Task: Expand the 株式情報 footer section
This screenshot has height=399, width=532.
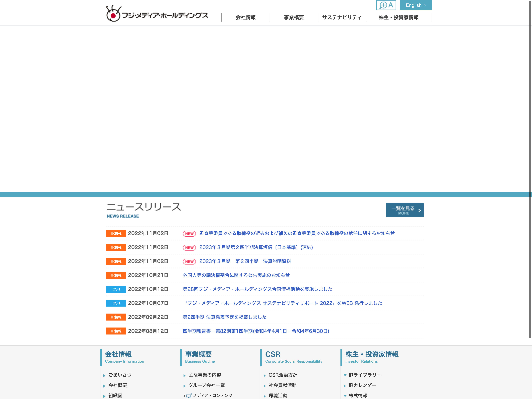Action: [345, 396]
